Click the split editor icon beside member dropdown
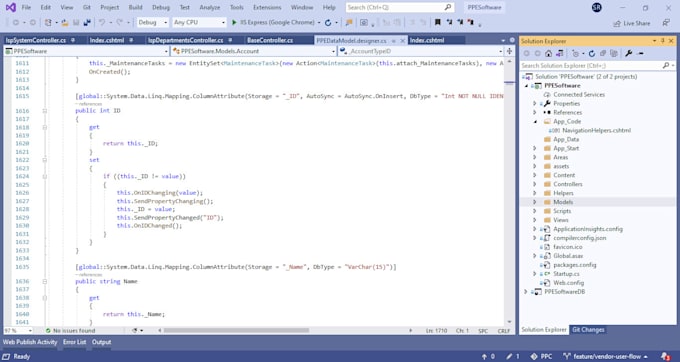Screen dimensions: 680x362 point(510,51)
